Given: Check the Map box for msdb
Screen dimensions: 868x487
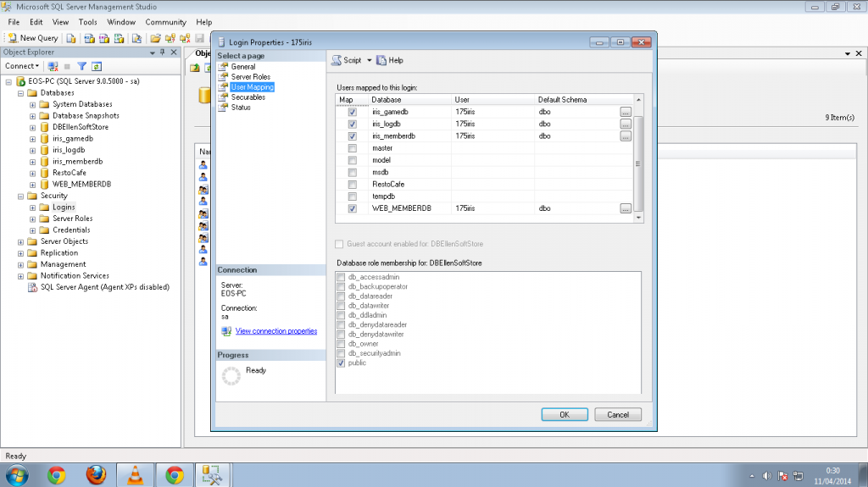Looking at the screenshot, I should [x=352, y=172].
